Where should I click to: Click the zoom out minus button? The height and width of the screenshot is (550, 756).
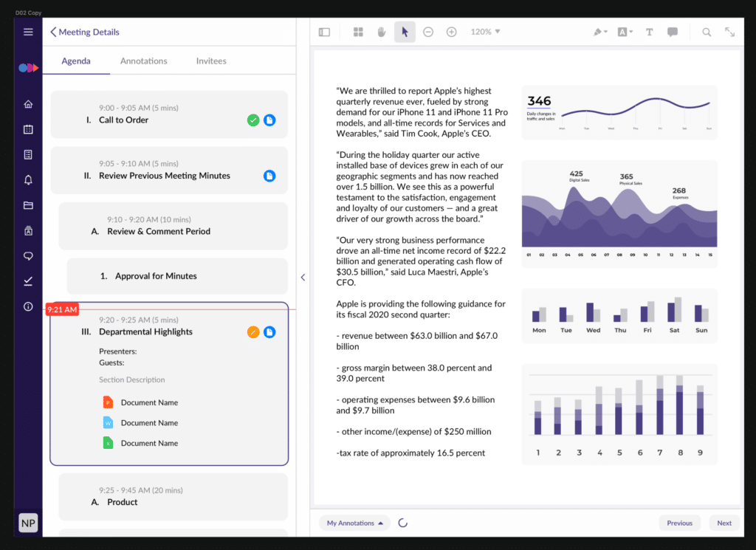(428, 32)
